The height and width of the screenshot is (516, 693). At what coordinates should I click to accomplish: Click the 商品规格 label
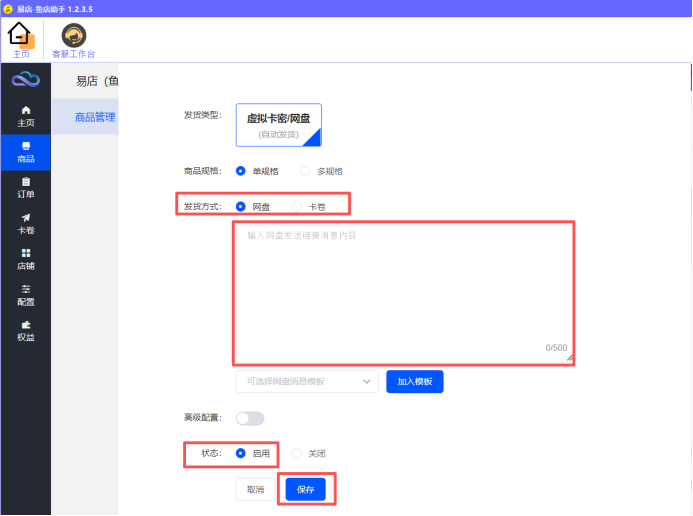tap(202, 171)
